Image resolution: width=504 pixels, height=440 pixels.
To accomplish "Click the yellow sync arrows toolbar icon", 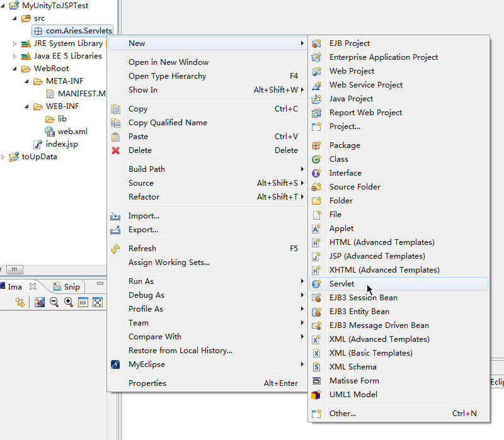I will tap(20, 302).
